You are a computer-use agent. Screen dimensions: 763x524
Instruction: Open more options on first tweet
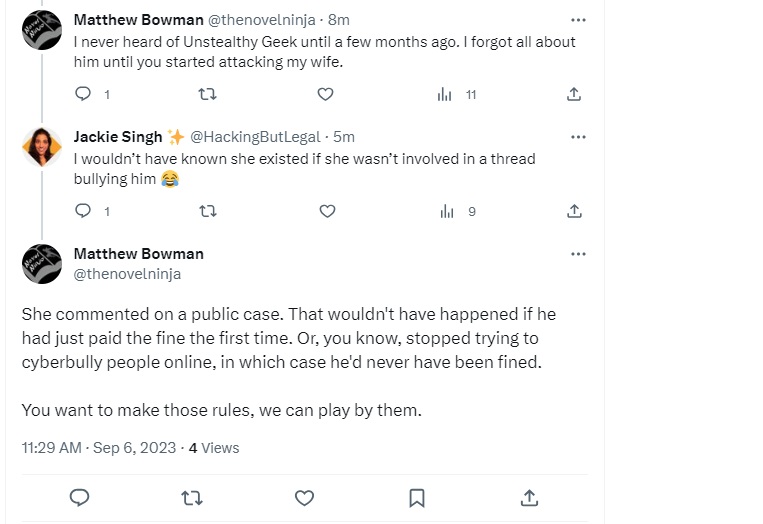click(x=578, y=19)
